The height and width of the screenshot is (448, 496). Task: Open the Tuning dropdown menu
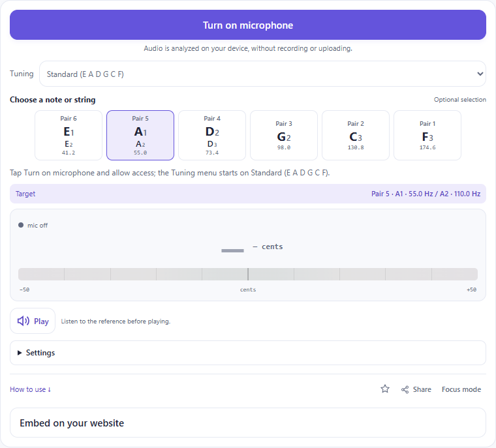click(262, 74)
